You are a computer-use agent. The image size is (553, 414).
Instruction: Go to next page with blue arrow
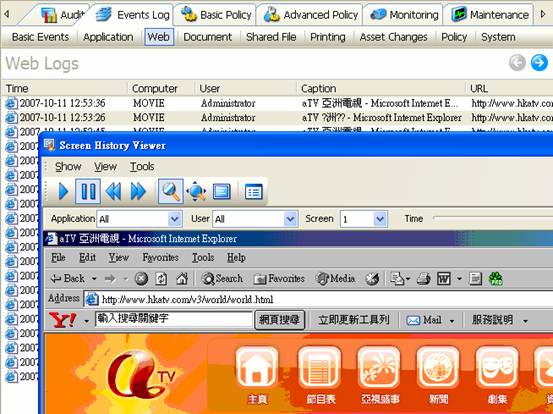(539, 63)
